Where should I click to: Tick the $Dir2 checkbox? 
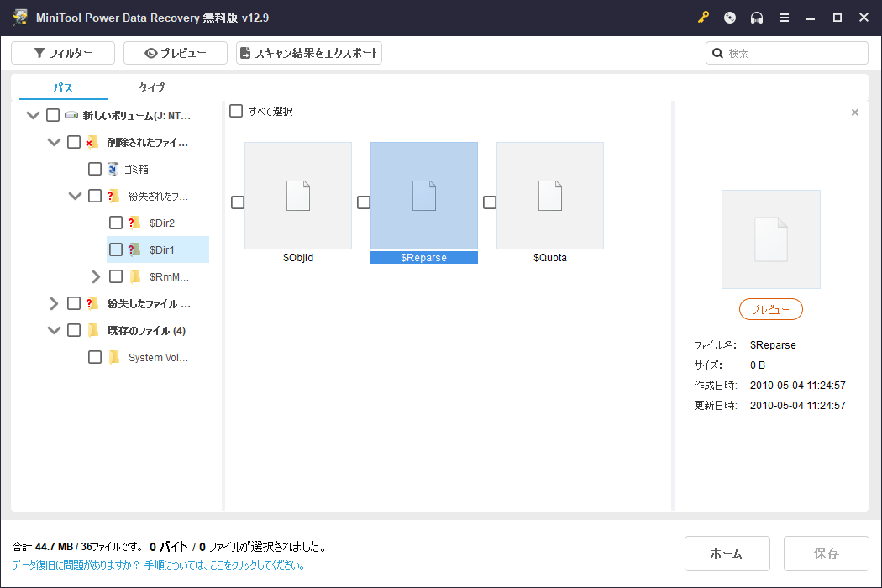point(116,223)
